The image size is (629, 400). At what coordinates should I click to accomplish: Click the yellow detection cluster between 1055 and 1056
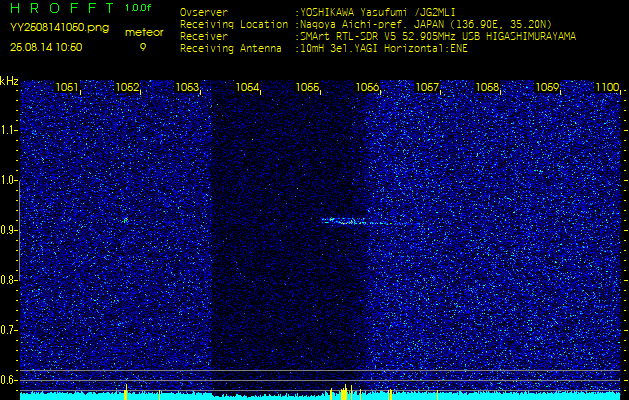point(344,392)
